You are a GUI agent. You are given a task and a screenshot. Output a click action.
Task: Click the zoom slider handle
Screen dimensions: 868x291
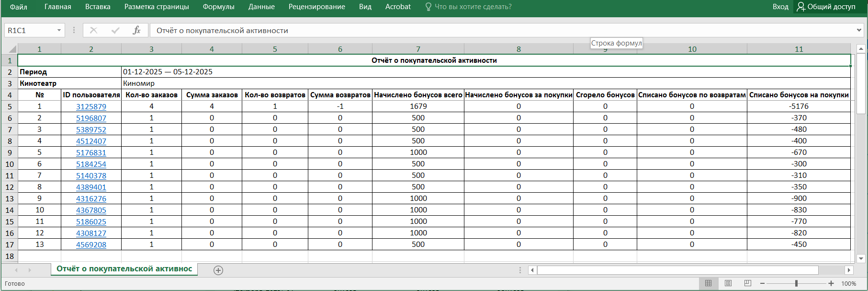(796, 283)
